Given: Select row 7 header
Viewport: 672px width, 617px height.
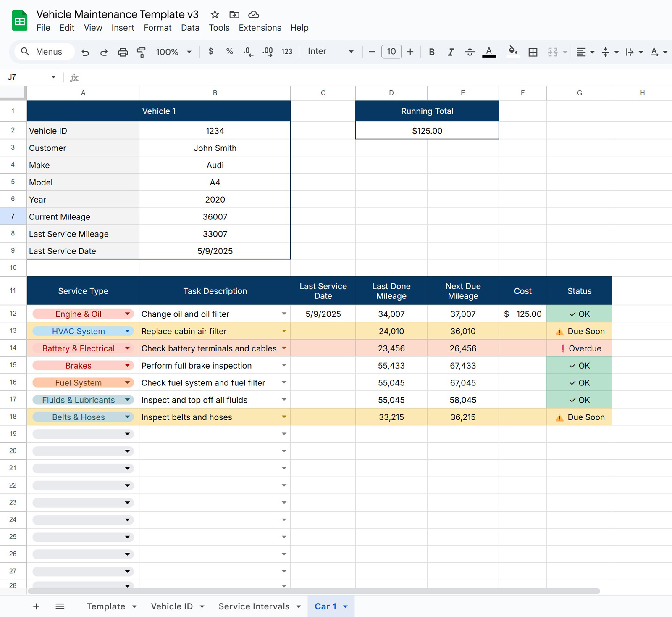Looking at the screenshot, I should (x=13, y=216).
